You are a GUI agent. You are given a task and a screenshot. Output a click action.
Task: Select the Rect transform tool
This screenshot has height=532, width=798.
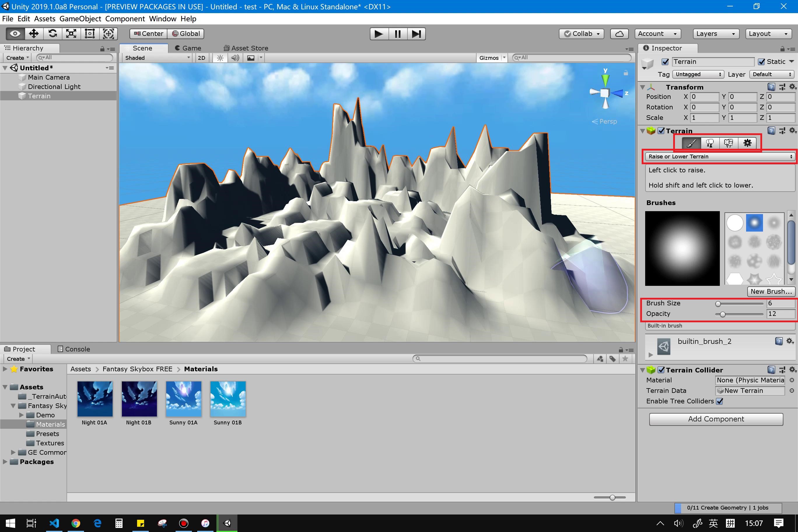pos(90,34)
